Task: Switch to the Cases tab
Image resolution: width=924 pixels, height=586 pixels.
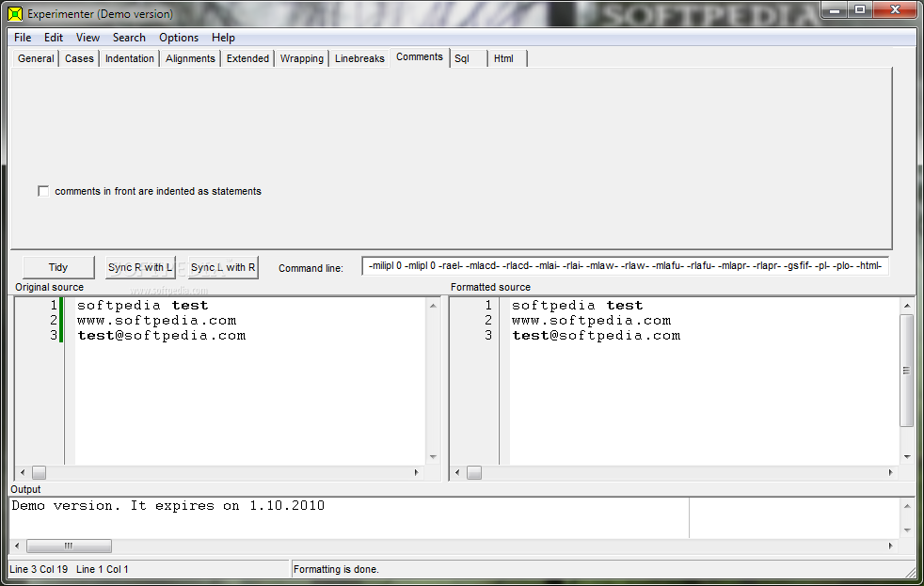Action: (x=79, y=58)
